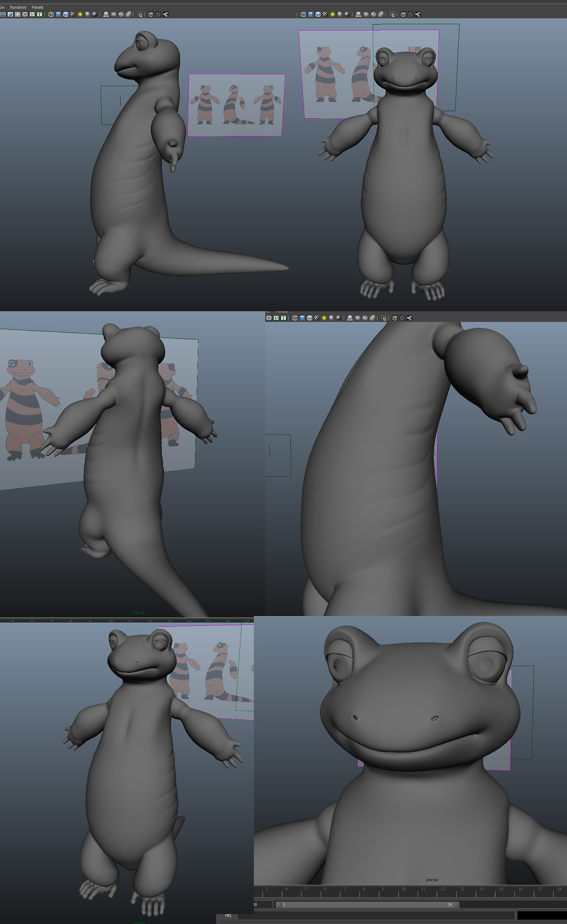Click the share-nodes icon in top-left viewport toolbar
This screenshot has height=924, width=567.
tap(165, 14)
